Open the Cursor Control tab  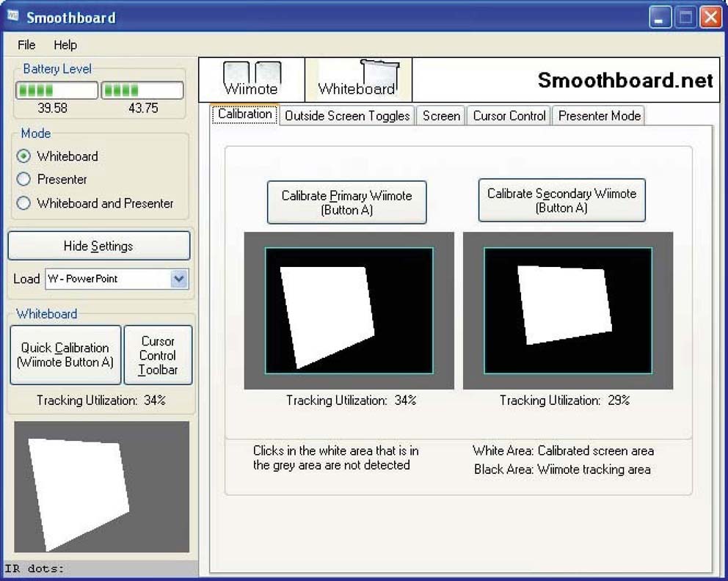click(509, 116)
